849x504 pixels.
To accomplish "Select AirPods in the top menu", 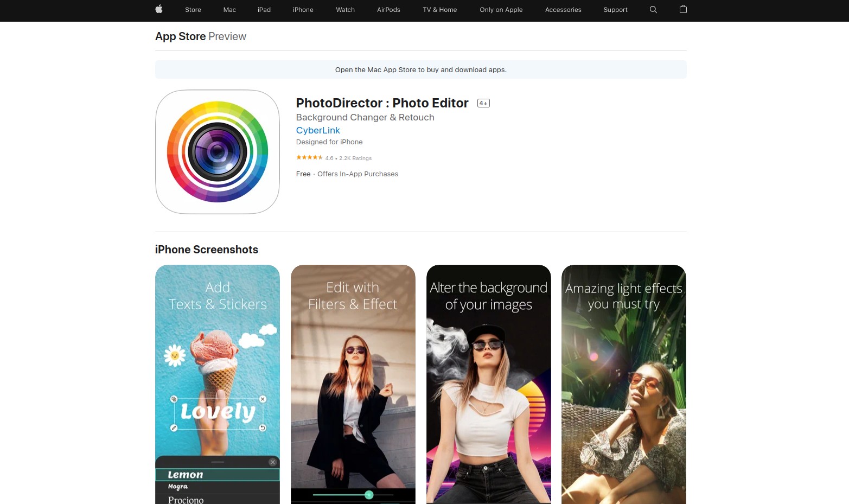I will [x=388, y=10].
